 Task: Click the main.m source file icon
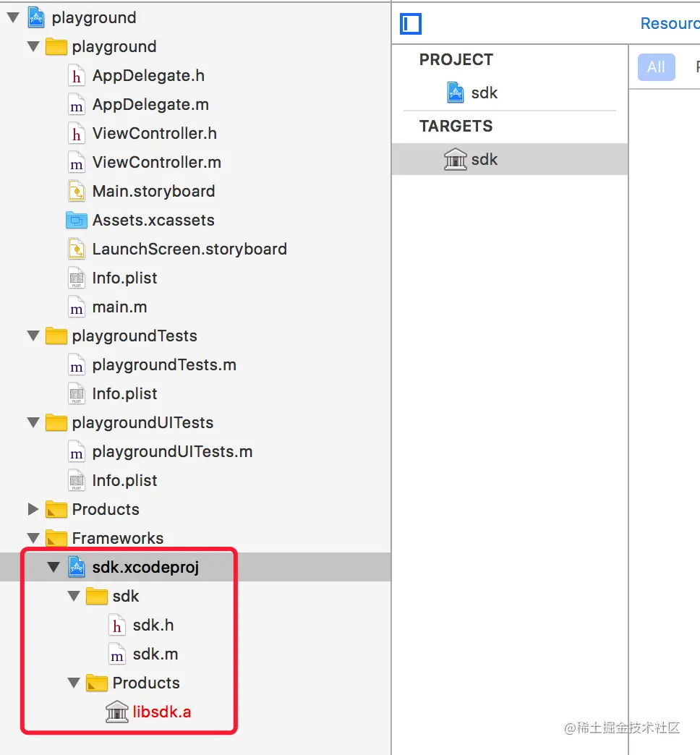click(77, 307)
